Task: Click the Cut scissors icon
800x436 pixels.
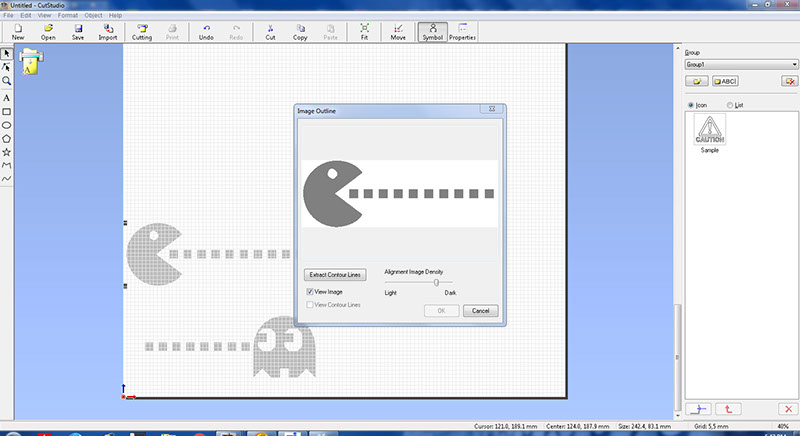Action: 270,32
